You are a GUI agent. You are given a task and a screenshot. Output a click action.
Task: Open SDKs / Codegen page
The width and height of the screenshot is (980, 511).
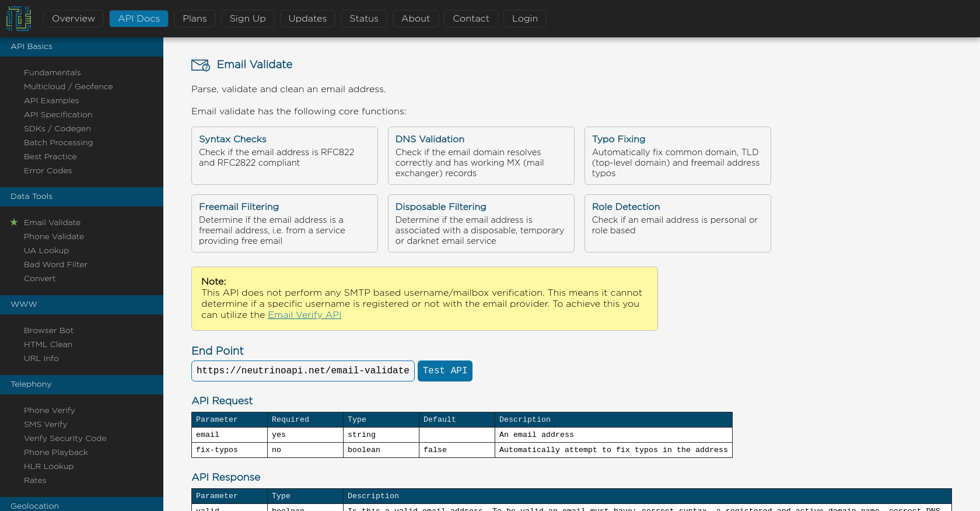57,128
